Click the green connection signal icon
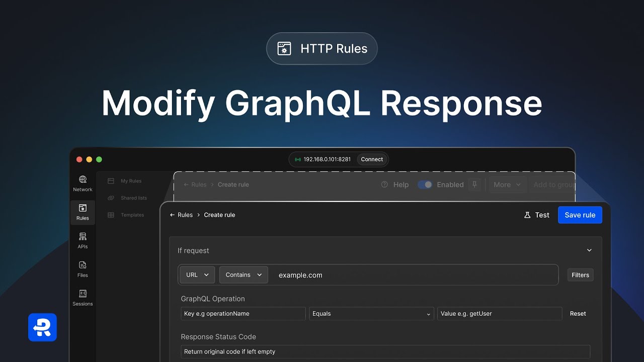The height and width of the screenshot is (362, 644). tap(298, 159)
